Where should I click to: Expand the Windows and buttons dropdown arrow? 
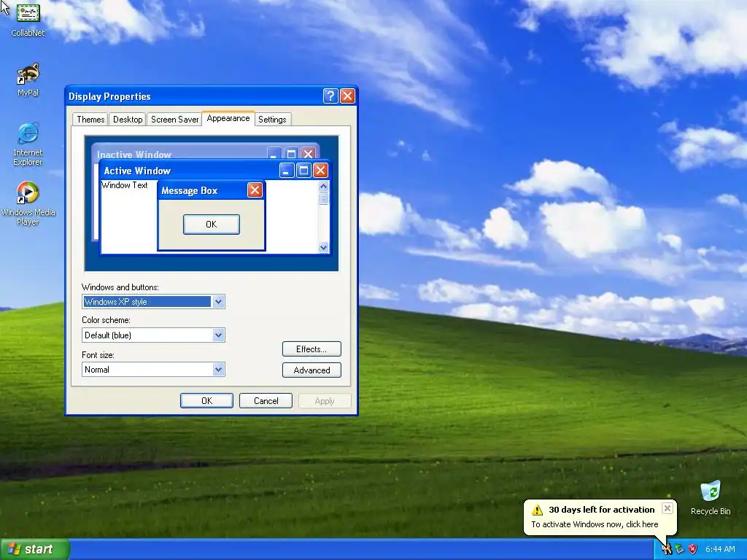click(x=218, y=301)
